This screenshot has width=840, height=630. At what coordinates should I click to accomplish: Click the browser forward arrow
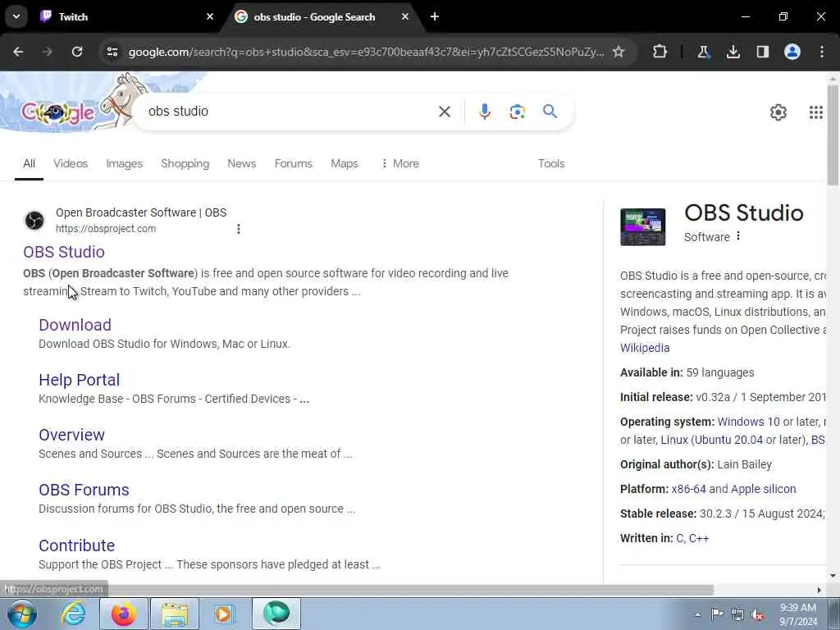pos(48,52)
